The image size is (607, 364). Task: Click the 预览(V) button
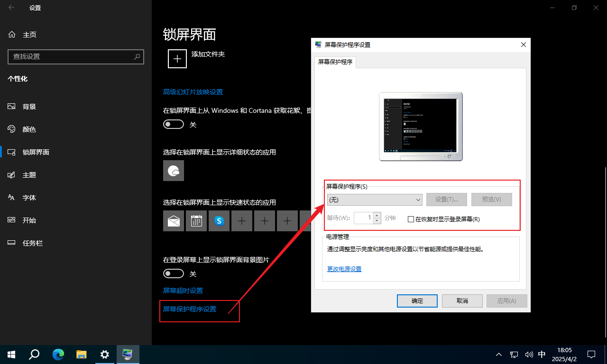(492, 200)
